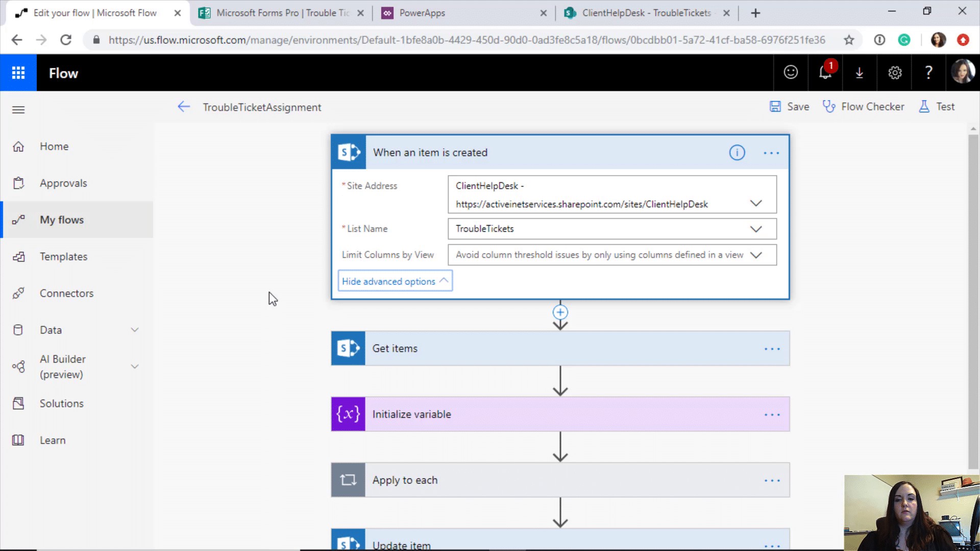Viewport: 980px width, 551px height.
Task: Click the download arrow icon in Flow header
Action: (x=860, y=73)
